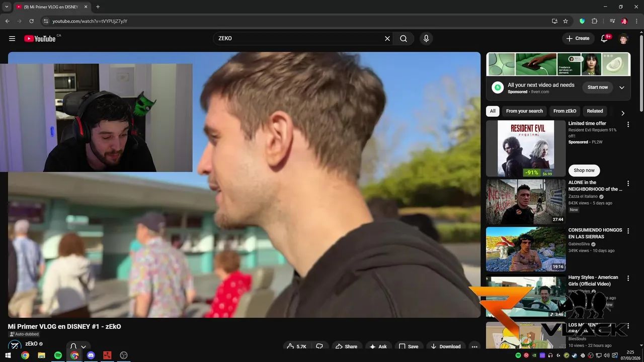Viewport: 644px width, 362px height.
Task: View site information icon in address bar
Action: click(x=46, y=21)
